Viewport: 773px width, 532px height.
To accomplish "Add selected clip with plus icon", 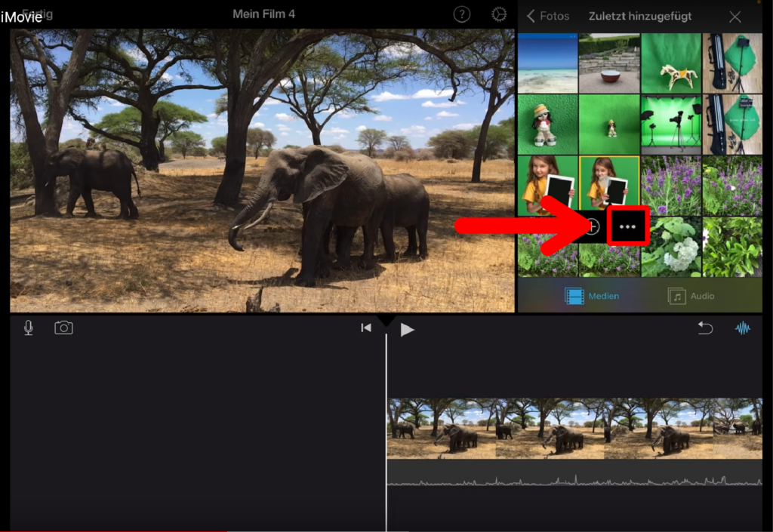I will [x=593, y=226].
